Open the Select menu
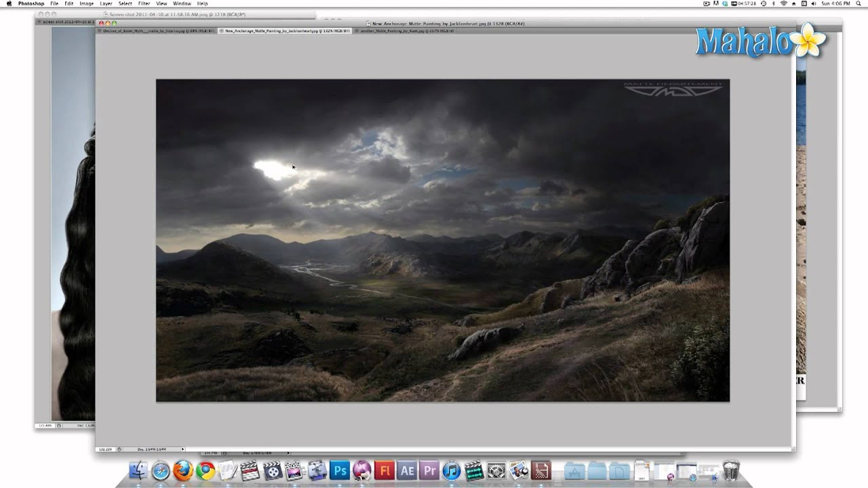The height and width of the screenshot is (488, 868). (125, 3)
